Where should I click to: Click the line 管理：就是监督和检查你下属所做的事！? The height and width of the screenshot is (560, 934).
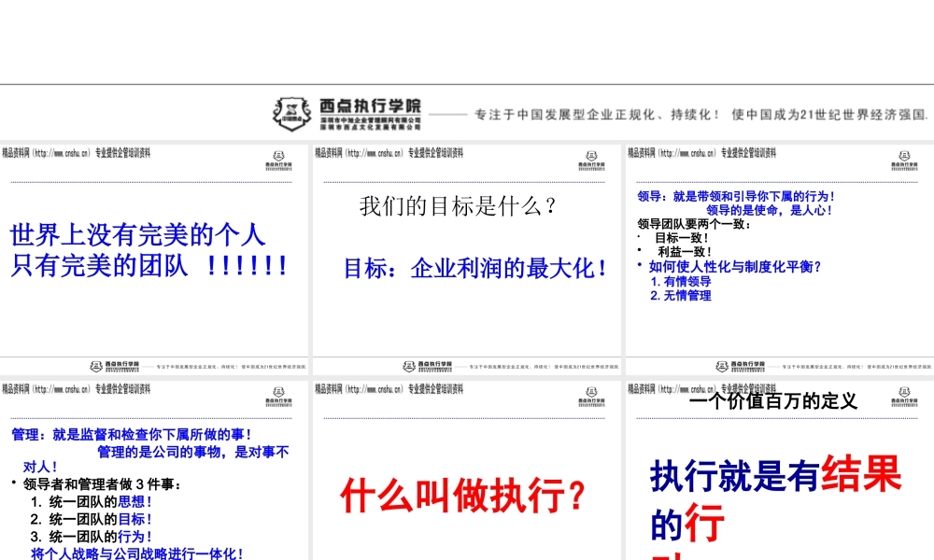132,434
